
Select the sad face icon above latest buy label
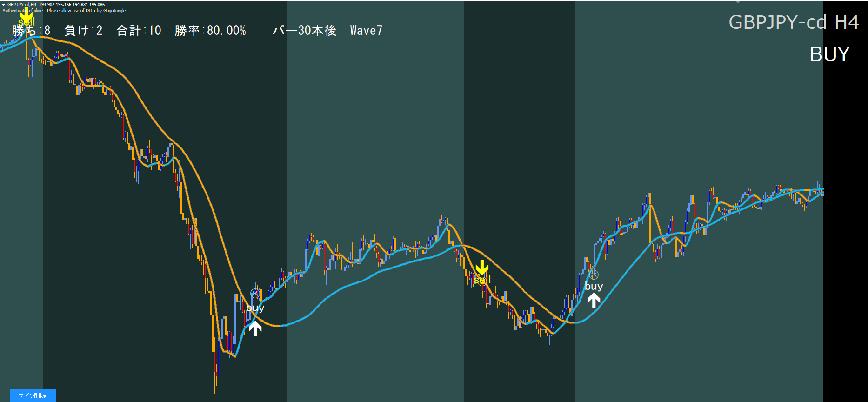click(x=594, y=275)
